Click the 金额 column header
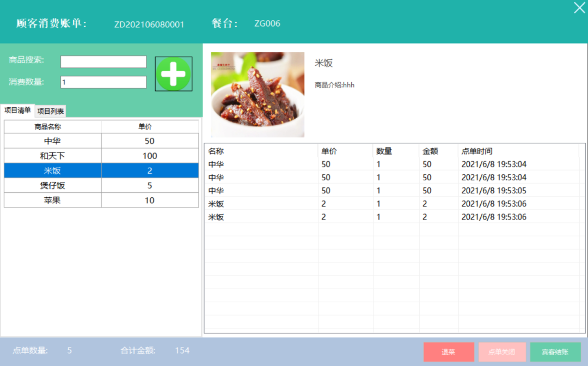This screenshot has height=366, width=588. (438, 151)
